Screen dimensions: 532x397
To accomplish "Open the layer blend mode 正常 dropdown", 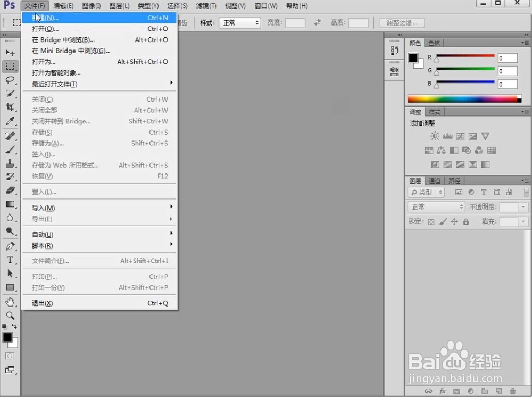I will (436, 206).
